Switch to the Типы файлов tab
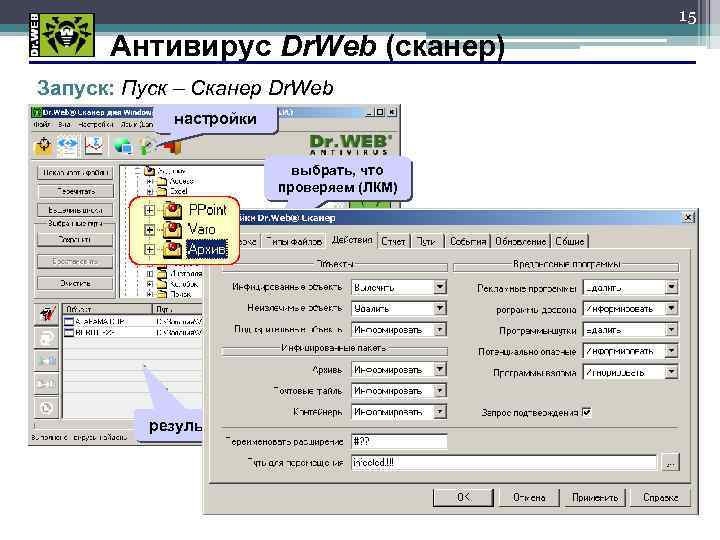The height and width of the screenshot is (540, 720). [294, 241]
